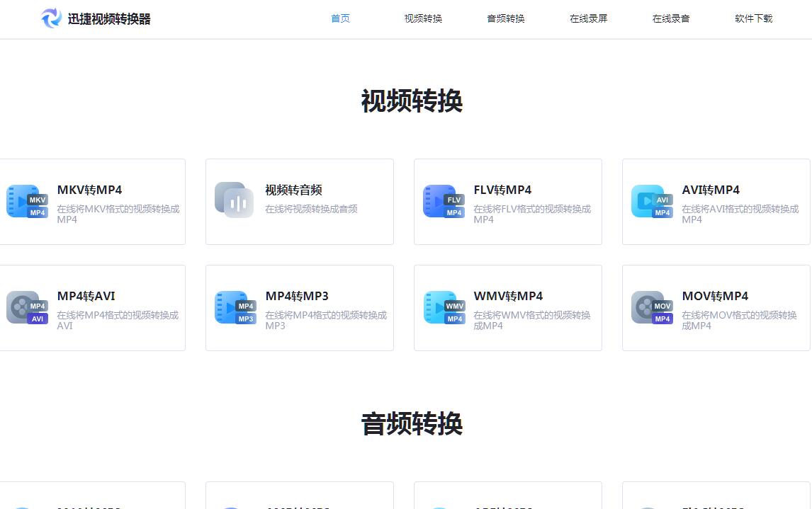Click the MKV转MP4 format icon

pos(27,202)
